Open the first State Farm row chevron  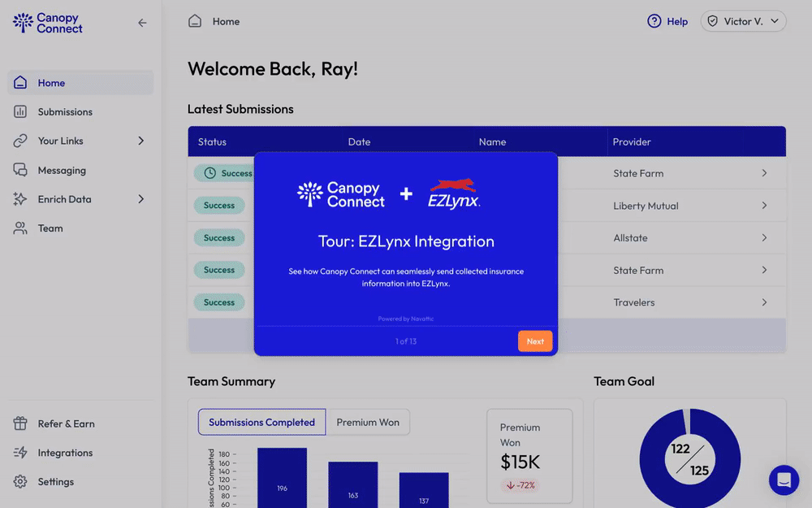point(764,173)
